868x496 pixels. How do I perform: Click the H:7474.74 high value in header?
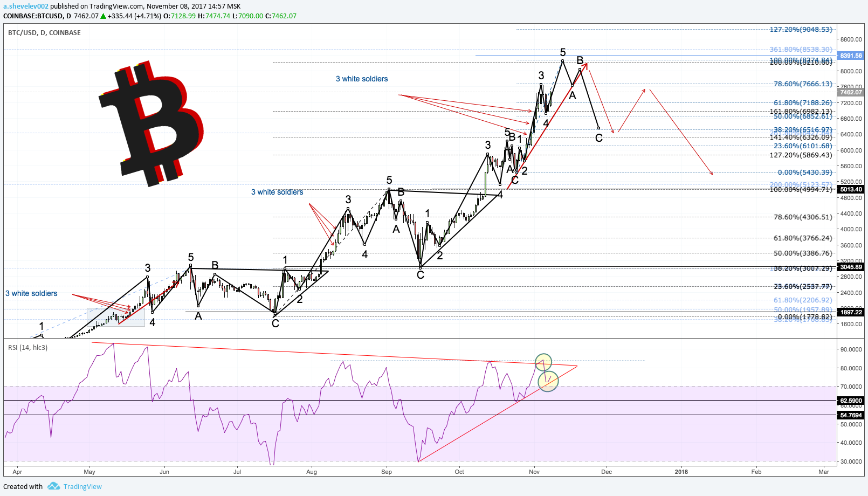click(x=214, y=16)
